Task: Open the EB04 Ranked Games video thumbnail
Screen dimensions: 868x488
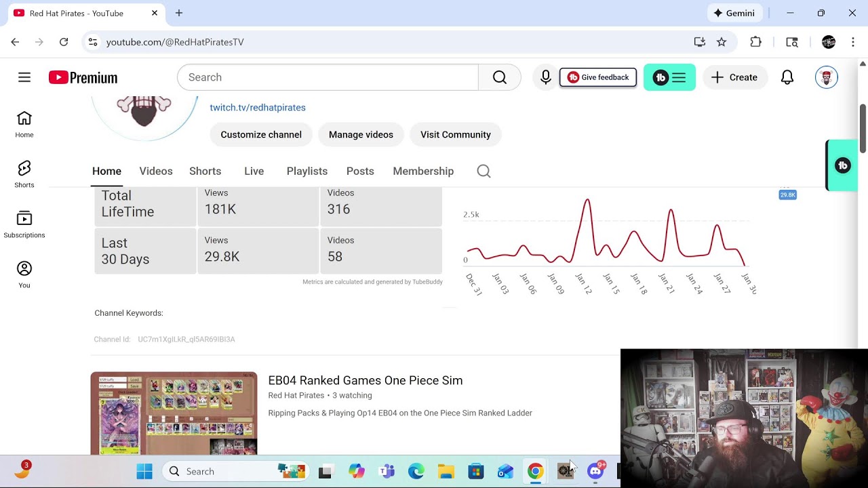Action: click(174, 413)
